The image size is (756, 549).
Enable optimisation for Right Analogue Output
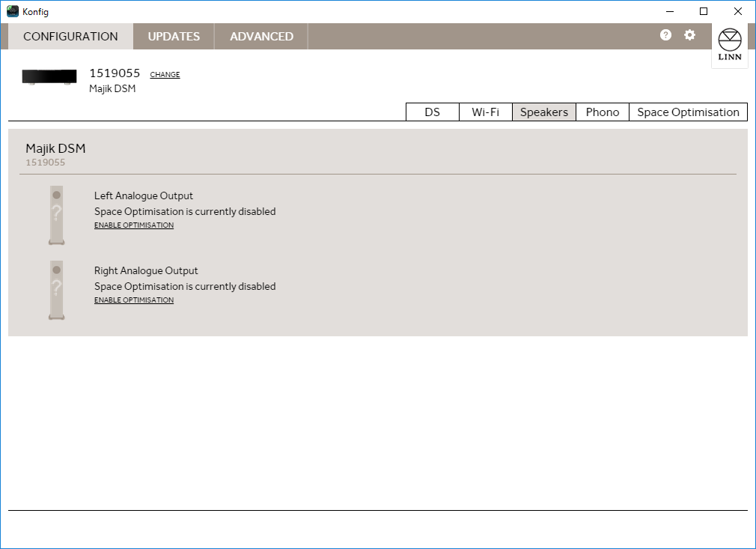click(x=134, y=300)
